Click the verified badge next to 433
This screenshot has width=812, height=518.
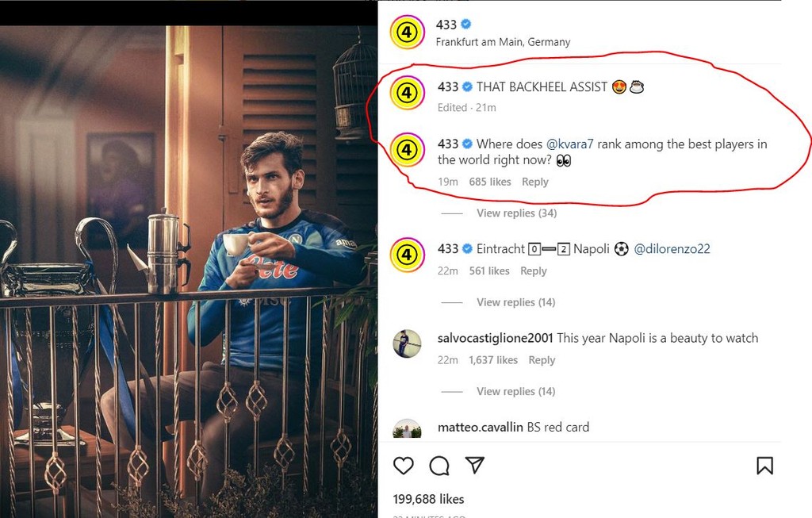[466, 24]
